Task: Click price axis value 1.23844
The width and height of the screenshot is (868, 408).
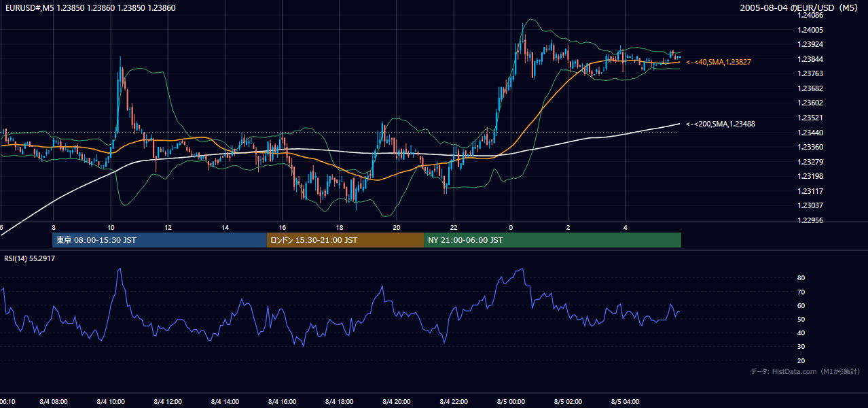Action: tap(810, 59)
